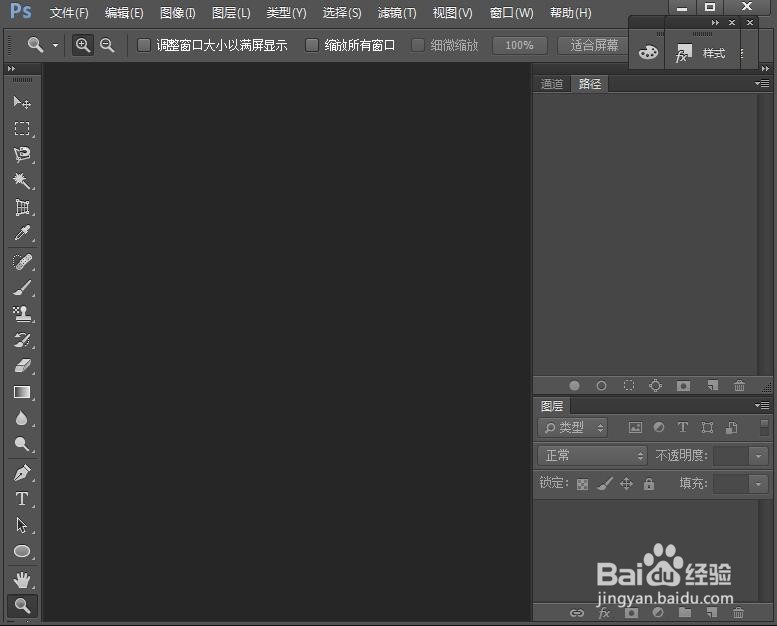Collapse right panel dock double-arrow
The height and width of the screenshot is (626, 777).
coord(765,68)
